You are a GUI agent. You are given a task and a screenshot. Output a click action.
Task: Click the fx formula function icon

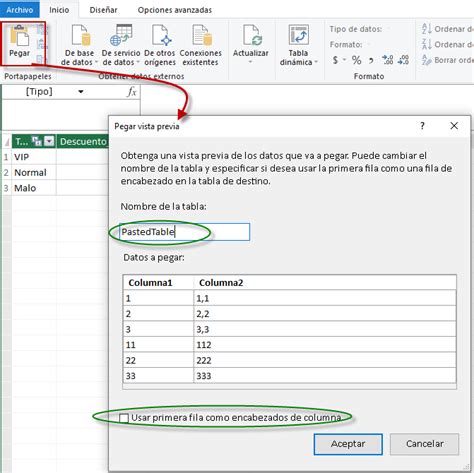[x=132, y=92]
